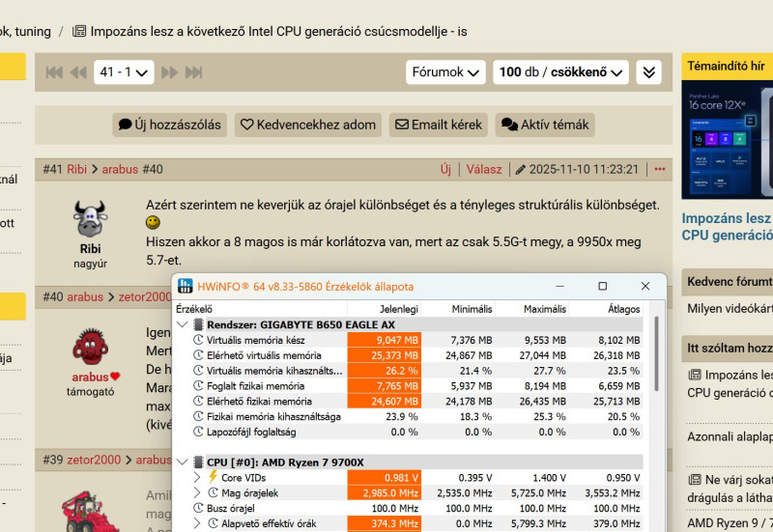Screen dimensions: 773x532
Task: Expand the Core VIDs row
Action: pos(197,477)
